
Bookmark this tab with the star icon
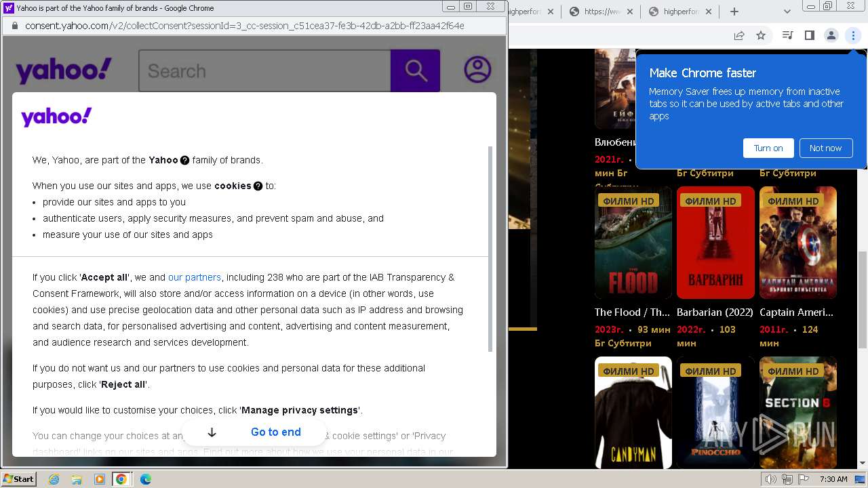(x=761, y=35)
